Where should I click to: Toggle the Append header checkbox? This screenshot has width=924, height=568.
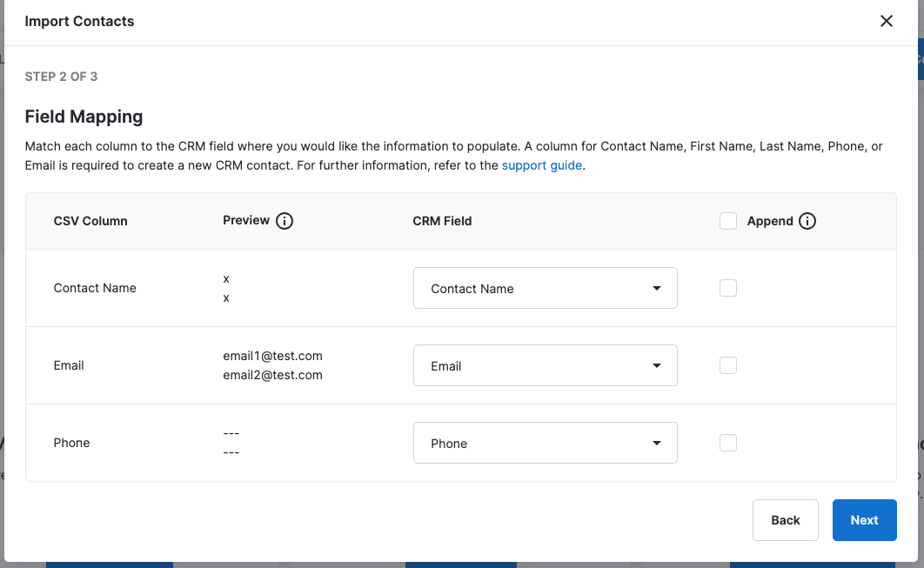click(728, 221)
